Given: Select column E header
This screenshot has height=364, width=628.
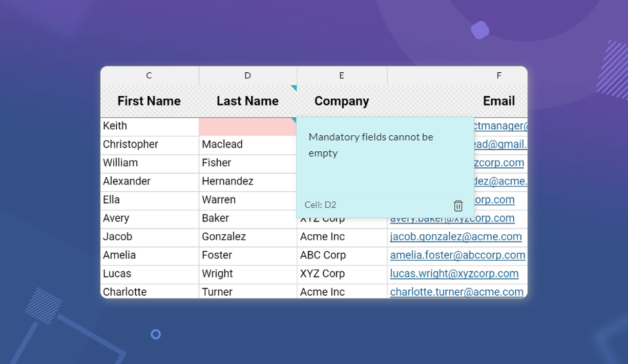Looking at the screenshot, I should 342,76.
